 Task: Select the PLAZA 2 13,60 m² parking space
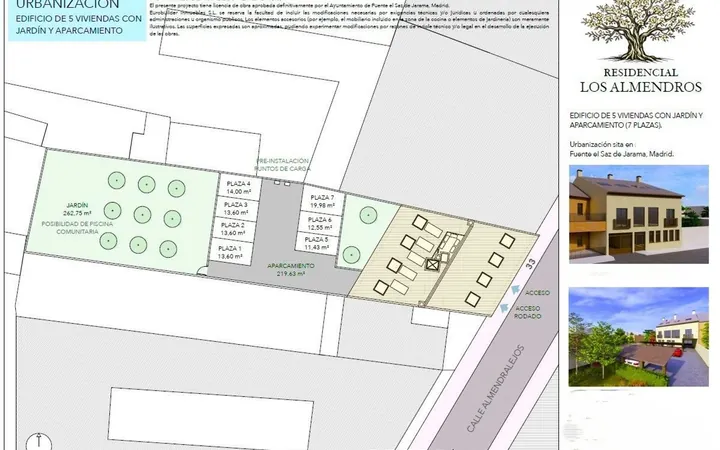pos(233,229)
